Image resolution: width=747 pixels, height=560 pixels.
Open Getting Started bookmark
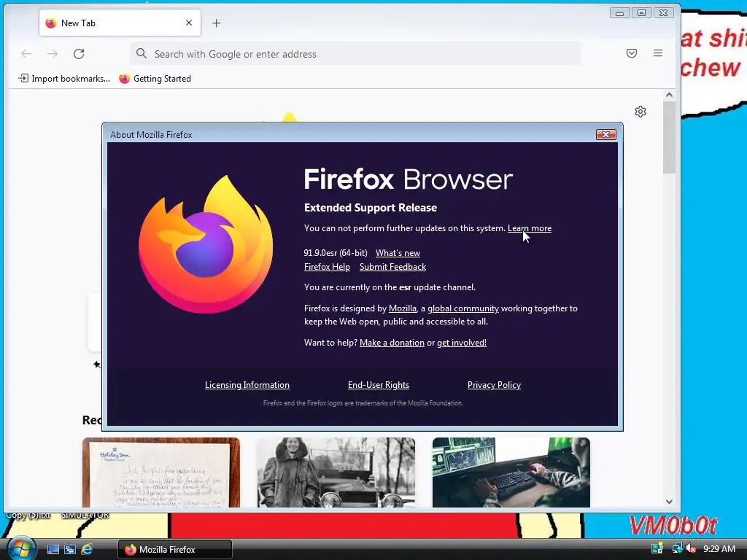155,79
